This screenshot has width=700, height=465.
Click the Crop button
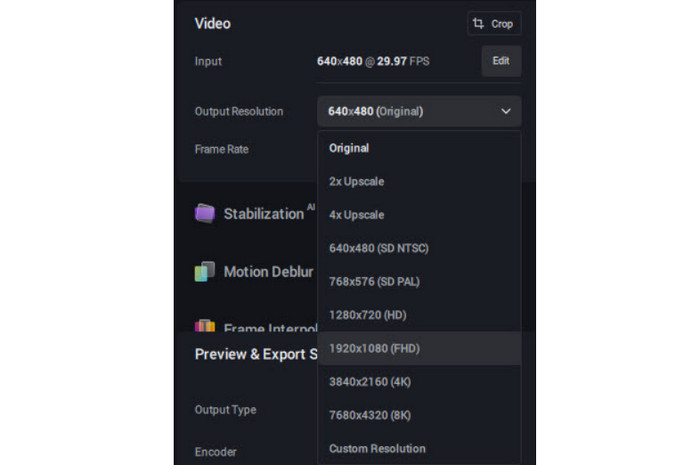(494, 24)
